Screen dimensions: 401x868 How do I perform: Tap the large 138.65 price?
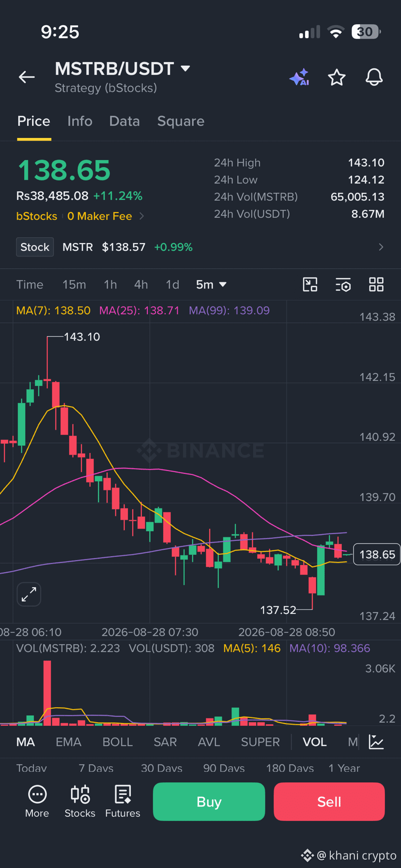pos(64,170)
